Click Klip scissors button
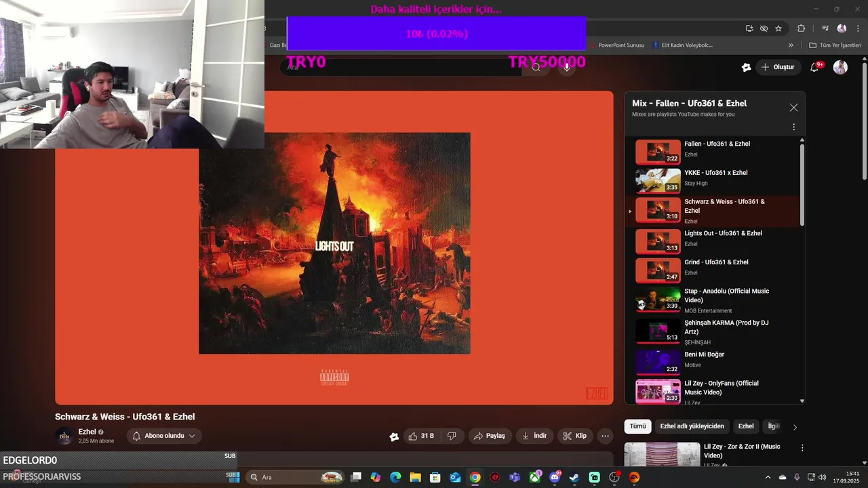The width and height of the screenshot is (868, 488). (x=575, y=436)
